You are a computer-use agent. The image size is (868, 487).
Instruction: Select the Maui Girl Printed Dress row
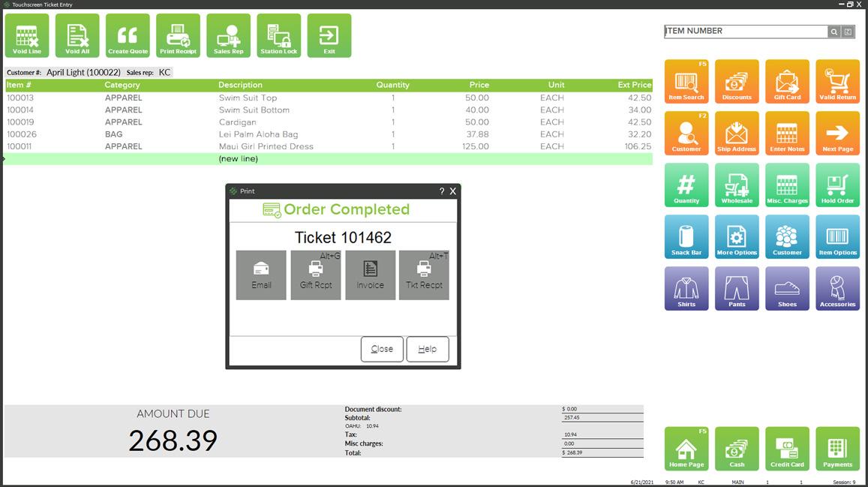pyautogui.click(x=266, y=146)
